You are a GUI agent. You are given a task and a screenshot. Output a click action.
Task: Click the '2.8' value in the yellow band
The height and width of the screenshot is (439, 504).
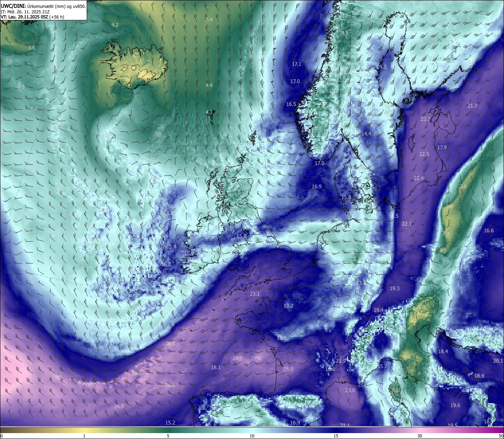pos(463,186)
